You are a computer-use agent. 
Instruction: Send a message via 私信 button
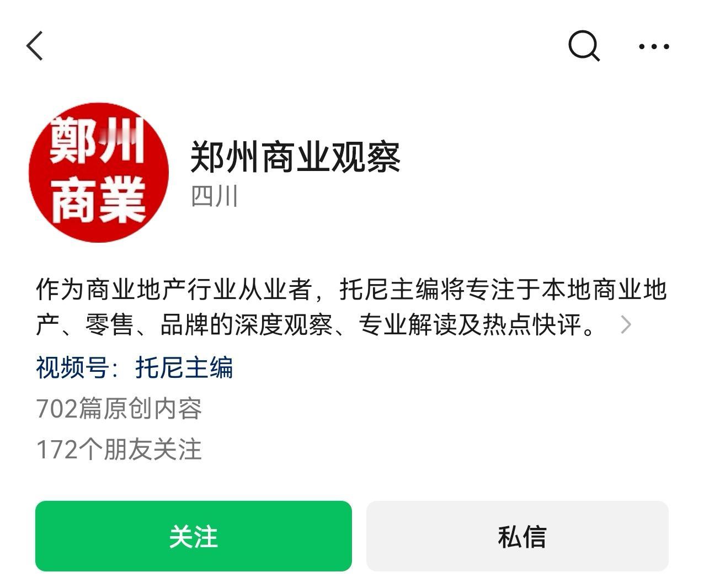[518, 536]
